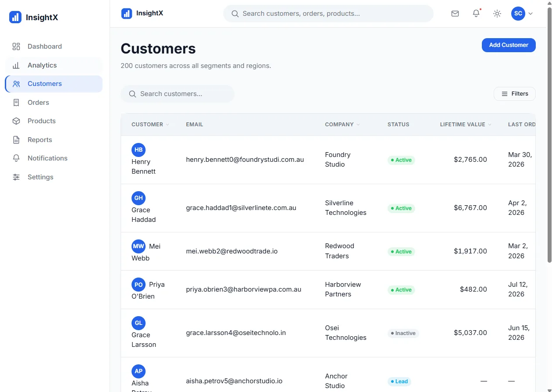
Task: Click the InsightX logo icon in top header
Action: 127,14
